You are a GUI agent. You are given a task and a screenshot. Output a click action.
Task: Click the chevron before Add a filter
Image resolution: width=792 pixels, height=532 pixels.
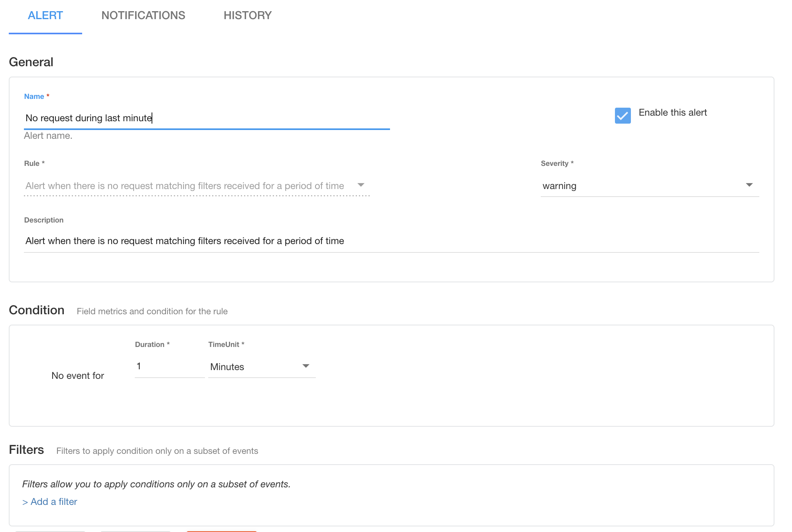coord(25,502)
